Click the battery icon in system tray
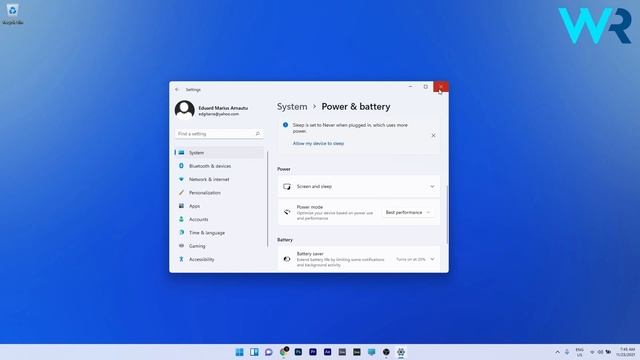 pos(608,352)
